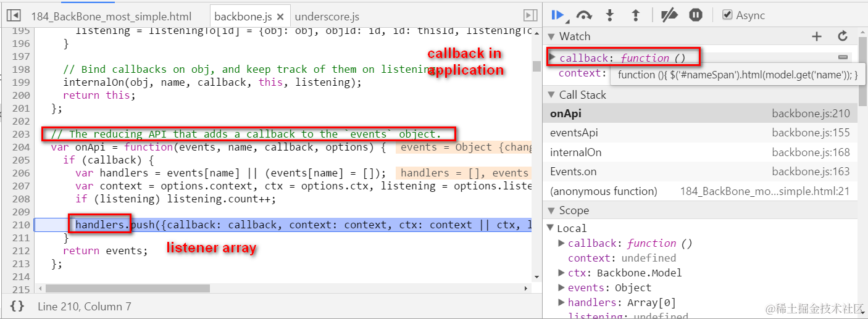Set breakpoint on line 199
868x319 pixels.
coord(21,82)
